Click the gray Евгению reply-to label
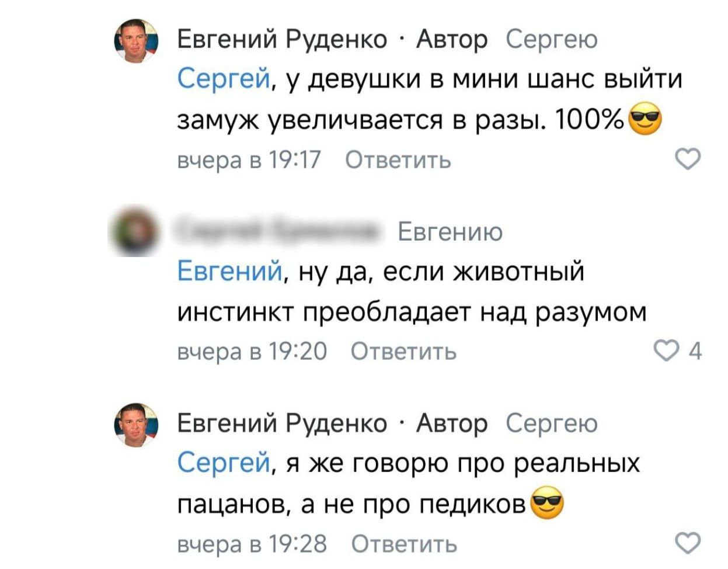The width and height of the screenshot is (728, 569). point(450,233)
